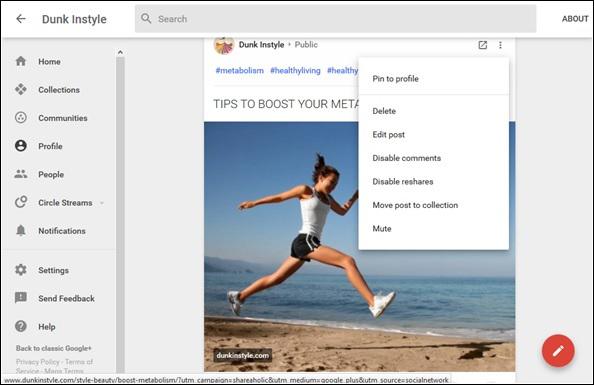Screen dimensions: 594x385
Task: Open the #metabolism hashtag link
Action: (239, 70)
